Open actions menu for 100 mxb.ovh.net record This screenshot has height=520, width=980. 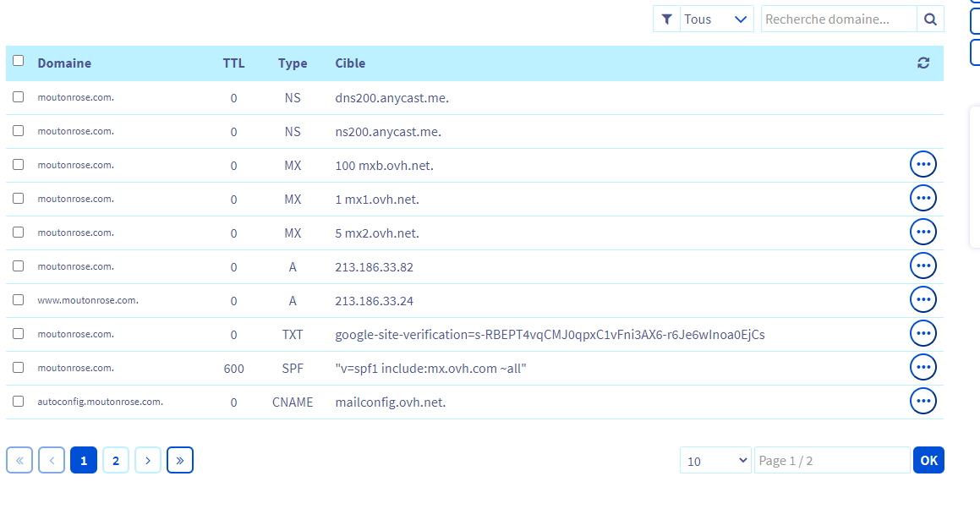click(x=923, y=164)
